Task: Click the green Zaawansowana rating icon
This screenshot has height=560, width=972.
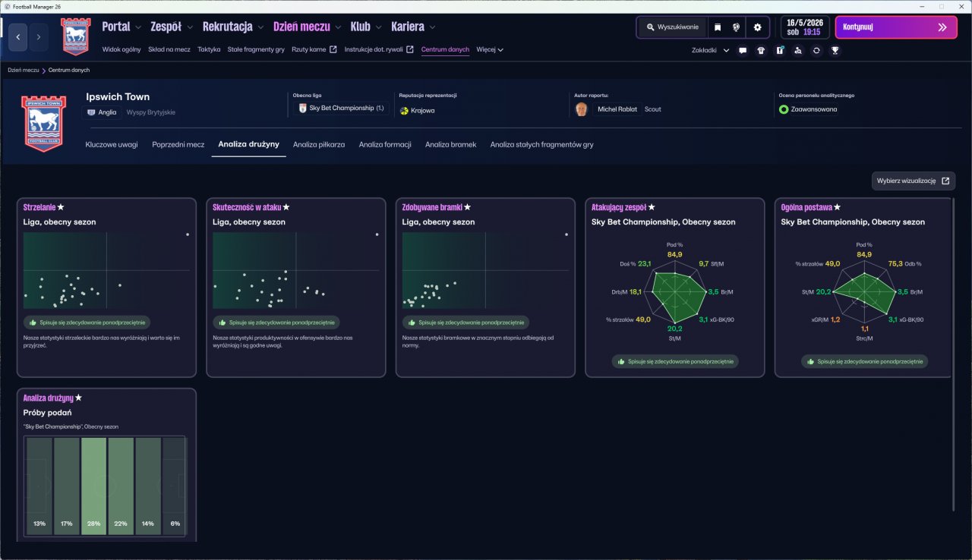Action: [784, 109]
